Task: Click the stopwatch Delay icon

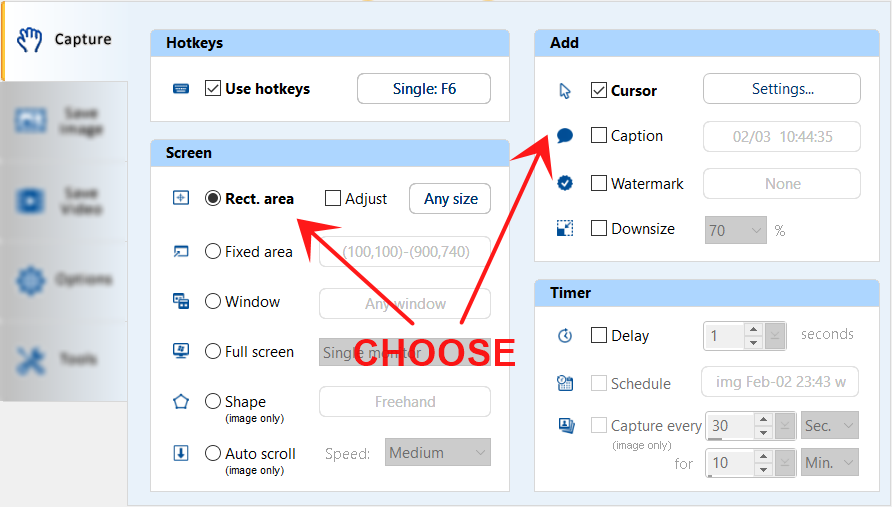Action: pos(565,336)
